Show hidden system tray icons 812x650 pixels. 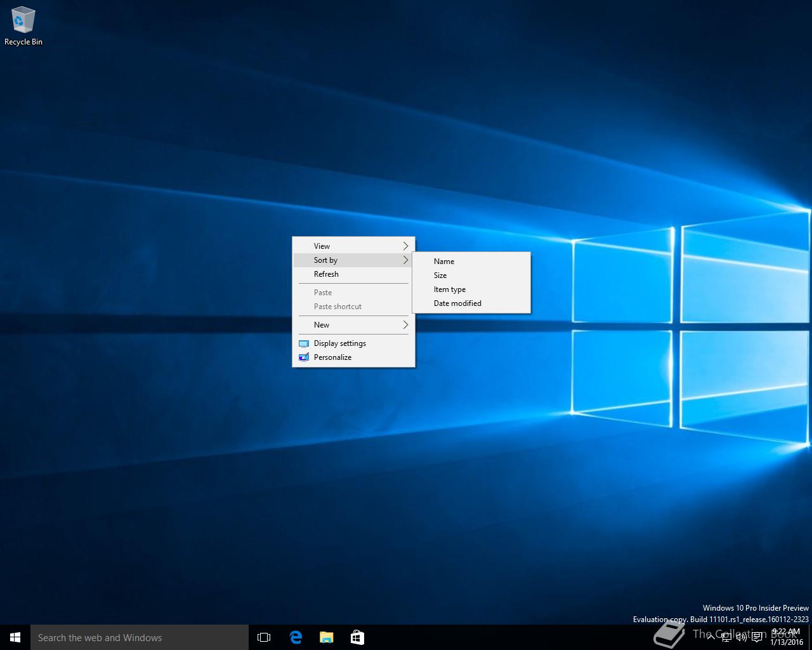710,637
